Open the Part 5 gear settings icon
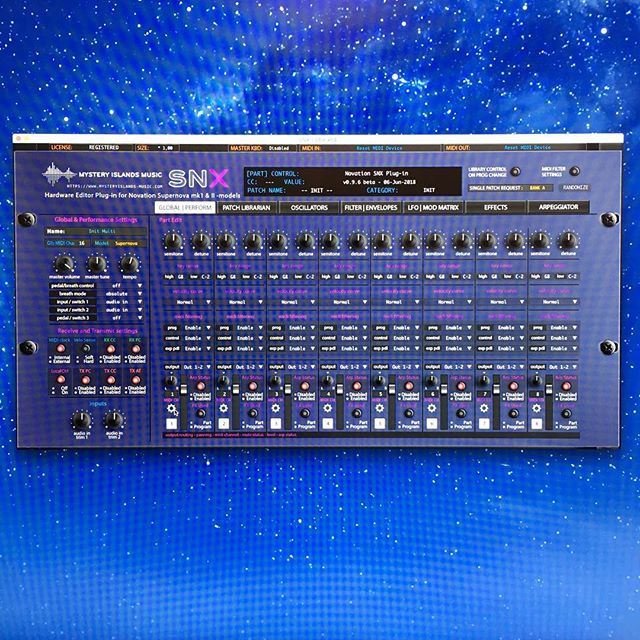The width and height of the screenshot is (640, 640). [x=380, y=408]
